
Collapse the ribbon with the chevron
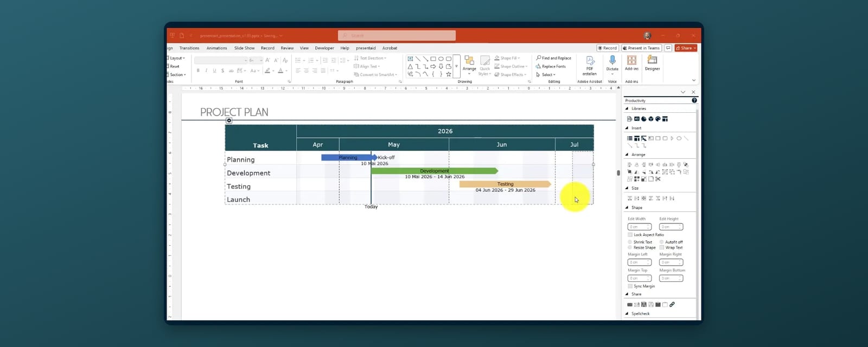click(x=693, y=80)
